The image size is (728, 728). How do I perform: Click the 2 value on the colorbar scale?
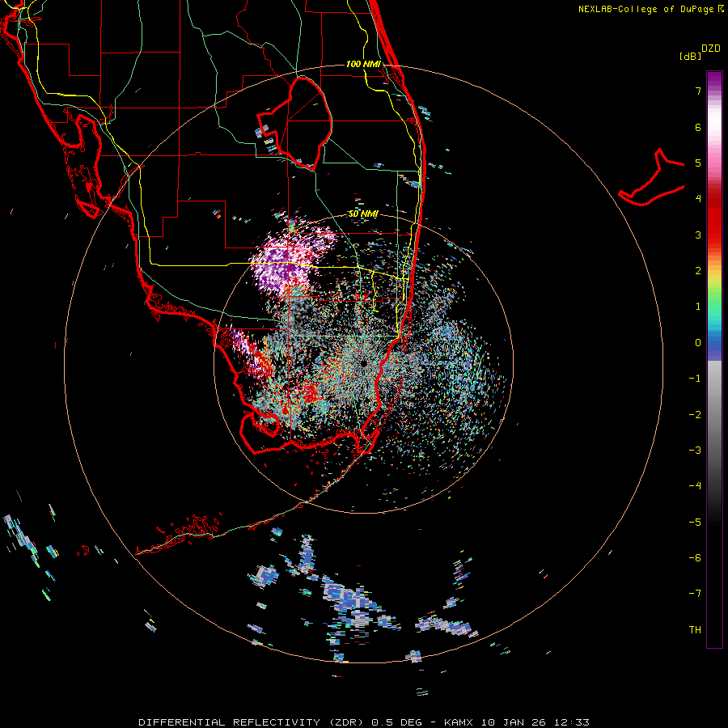pyautogui.click(x=698, y=271)
